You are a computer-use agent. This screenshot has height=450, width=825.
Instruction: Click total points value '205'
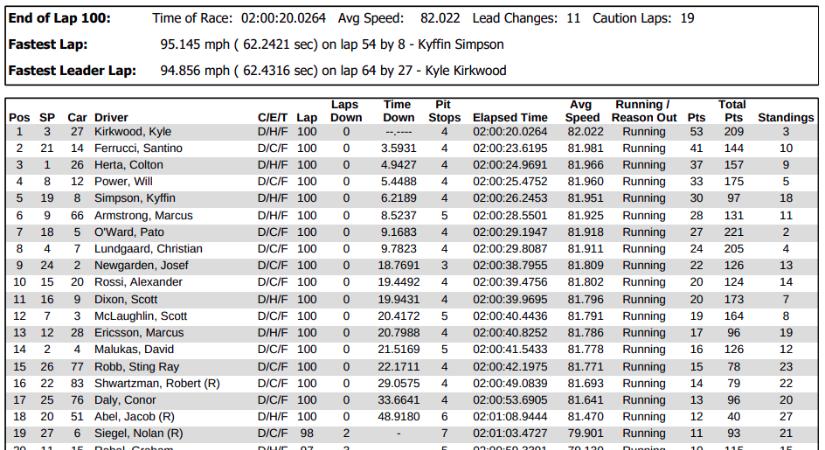coord(734,249)
